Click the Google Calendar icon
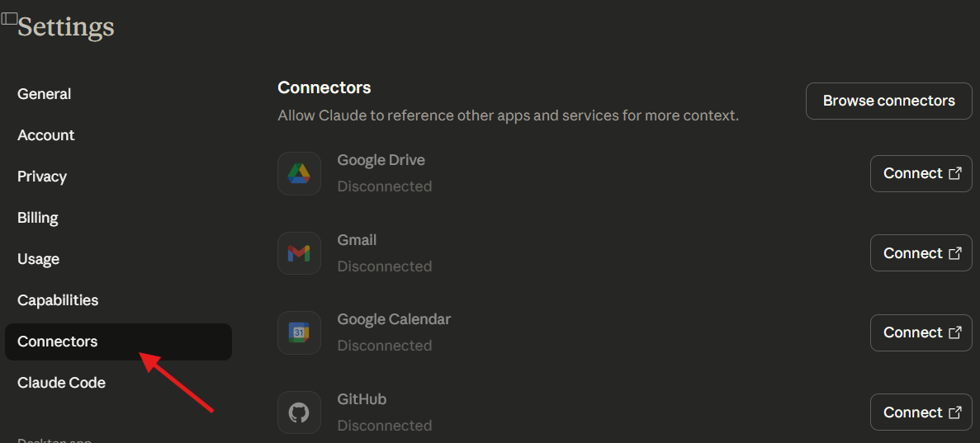 (x=299, y=332)
